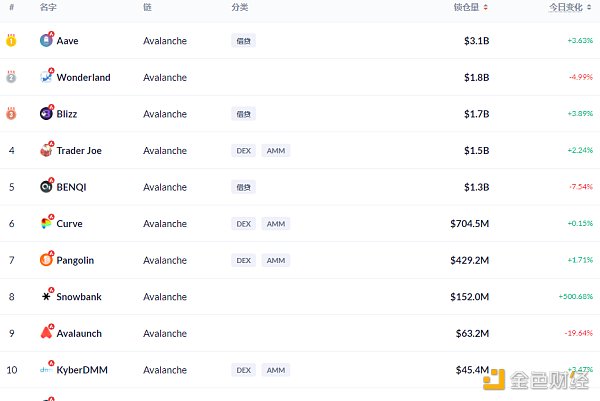
Task: Select the 借贷 tag on Aave row
Action: click(x=243, y=41)
